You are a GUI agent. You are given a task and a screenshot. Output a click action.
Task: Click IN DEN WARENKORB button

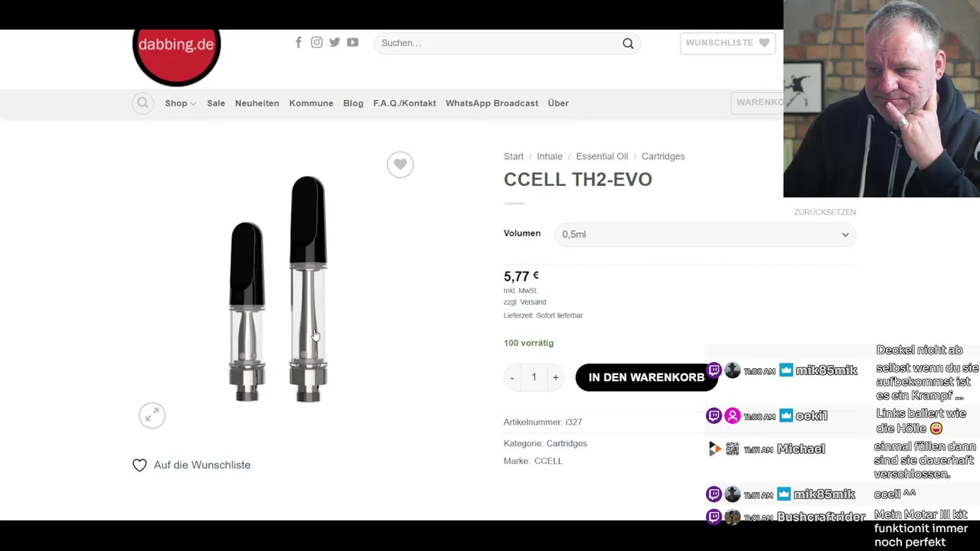coord(646,377)
